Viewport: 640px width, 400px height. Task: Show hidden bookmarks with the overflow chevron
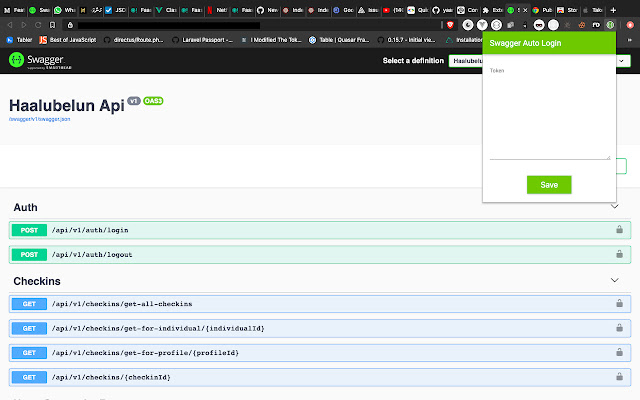tap(630, 40)
